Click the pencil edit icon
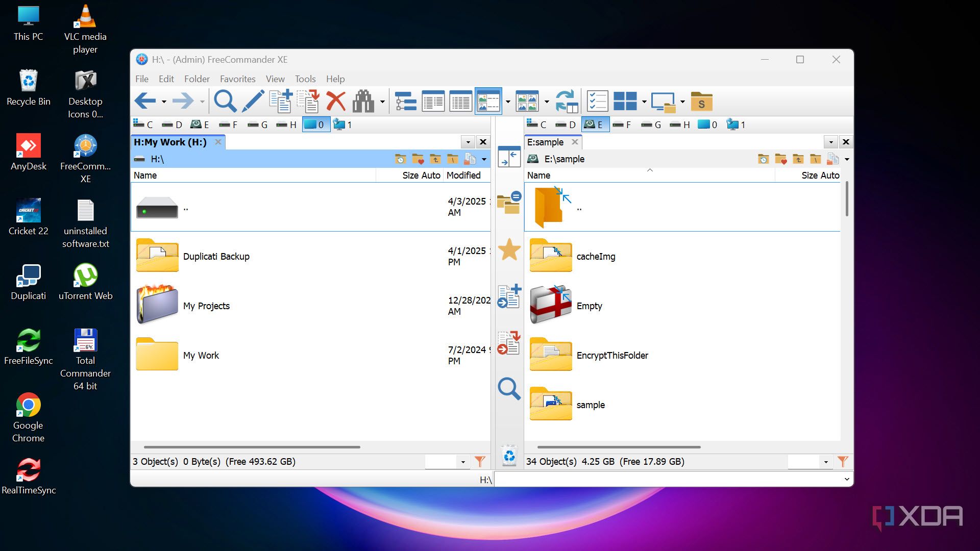The image size is (980, 551). point(253,101)
